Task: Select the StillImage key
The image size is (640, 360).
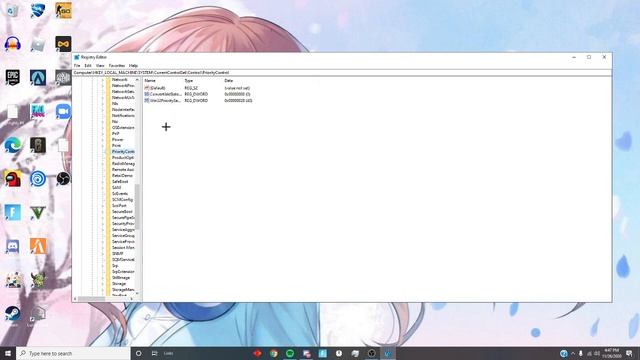Action: click(x=121, y=278)
